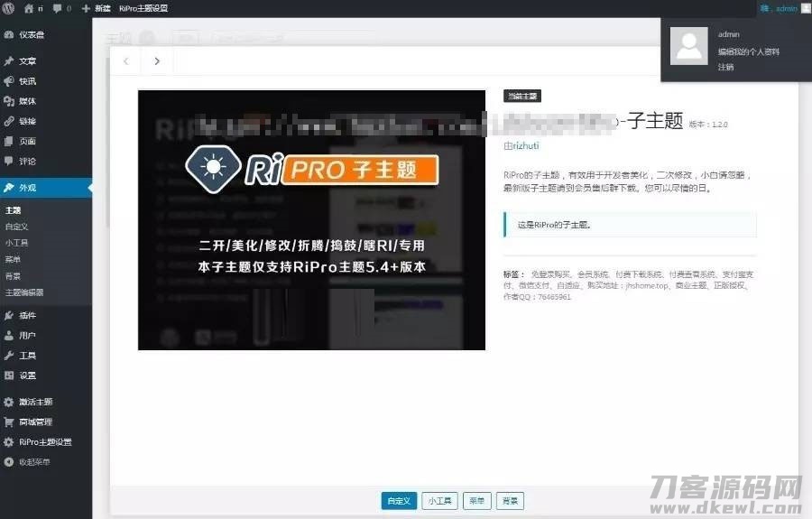The height and width of the screenshot is (519, 812).
Task: Open 插件 plugins menu item
Action: click(x=27, y=315)
